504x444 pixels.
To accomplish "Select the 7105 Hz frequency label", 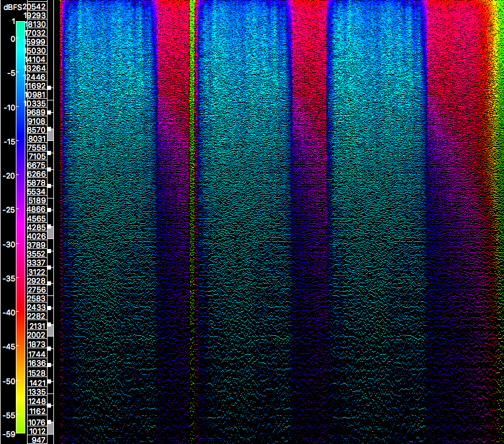I will (36, 156).
